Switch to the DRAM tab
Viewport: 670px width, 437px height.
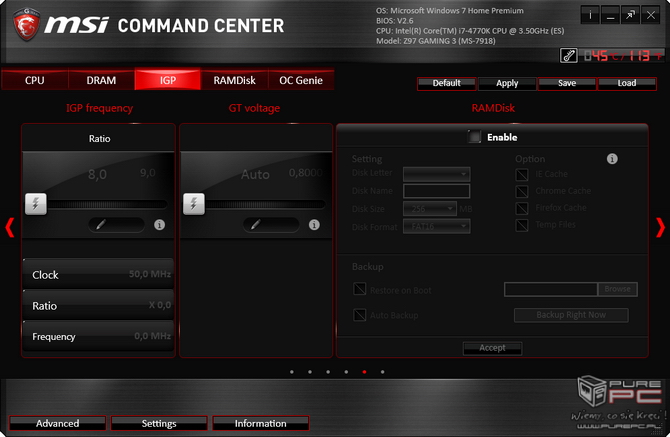[101, 80]
